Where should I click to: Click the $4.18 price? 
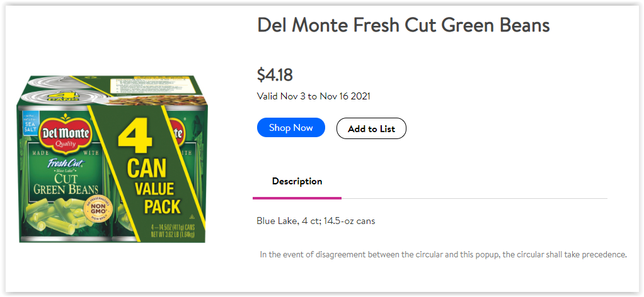(x=275, y=75)
